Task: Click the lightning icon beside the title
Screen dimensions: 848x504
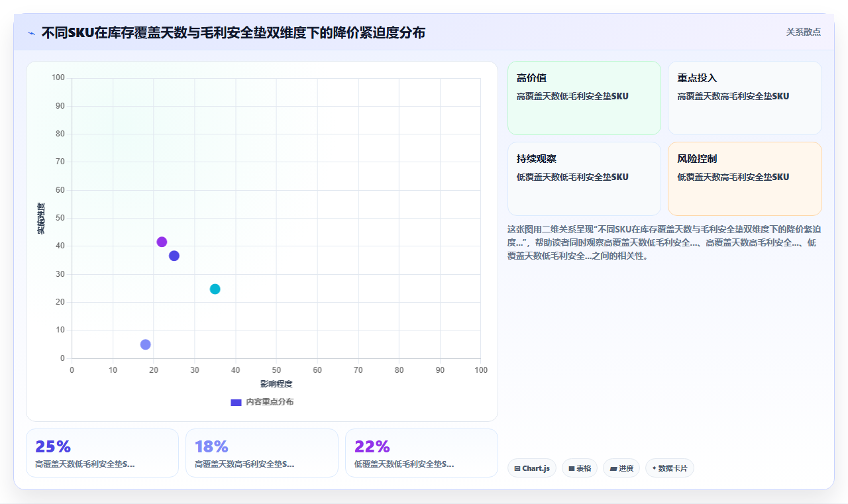Action: (x=31, y=32)
